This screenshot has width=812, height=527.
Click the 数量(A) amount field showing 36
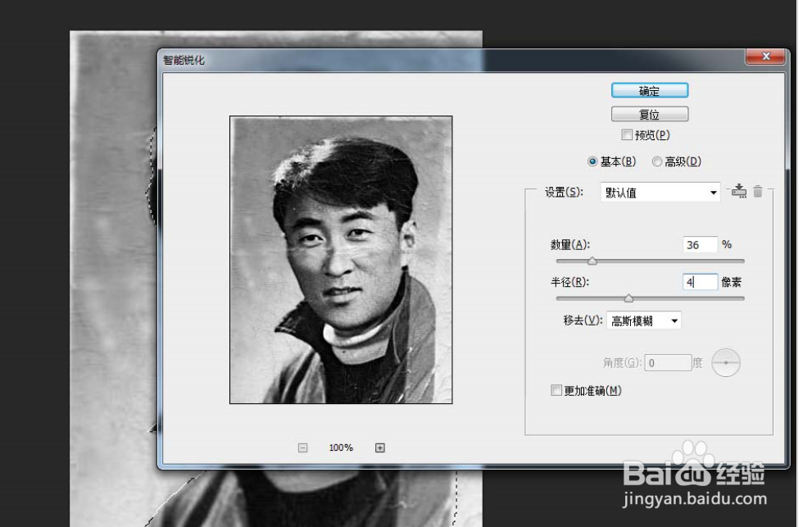pos(700,244)
